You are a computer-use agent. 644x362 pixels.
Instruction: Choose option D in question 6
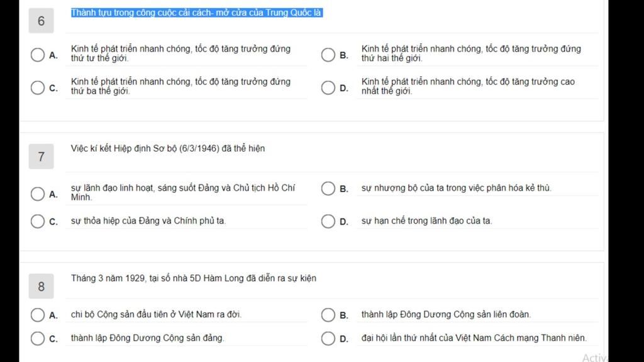pyautogui.click(x=328, y=88)
